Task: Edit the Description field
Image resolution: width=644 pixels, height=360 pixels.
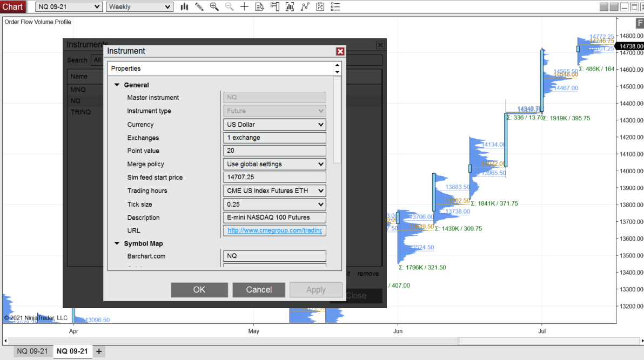Action: 275,218
